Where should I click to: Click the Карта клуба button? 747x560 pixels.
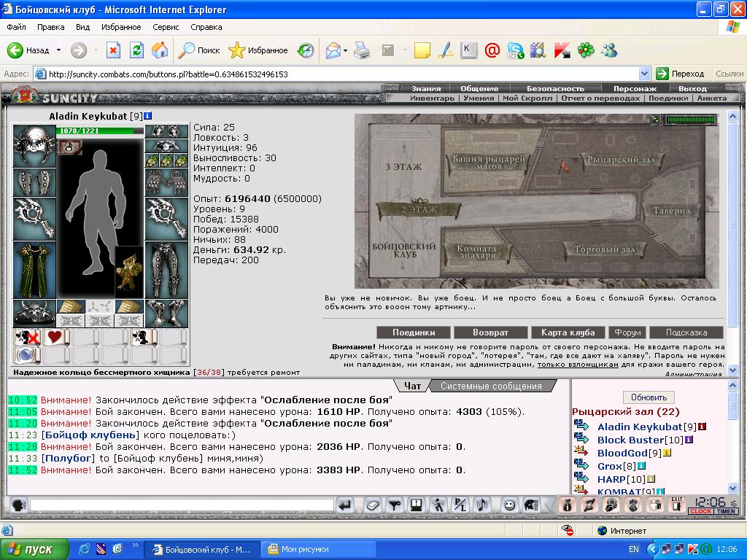[568, 332]
